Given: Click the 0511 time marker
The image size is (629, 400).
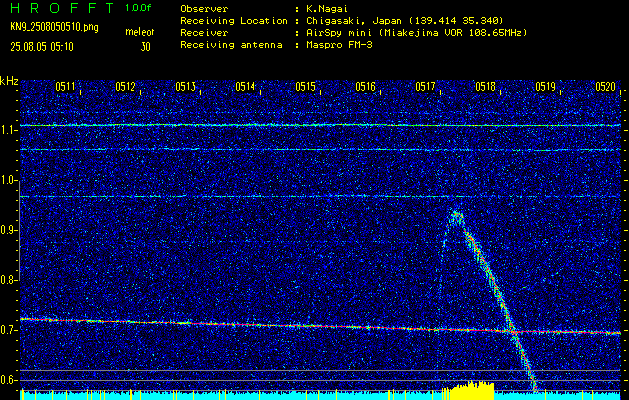Looking at the screenshot, I should [x=65, y=87].
